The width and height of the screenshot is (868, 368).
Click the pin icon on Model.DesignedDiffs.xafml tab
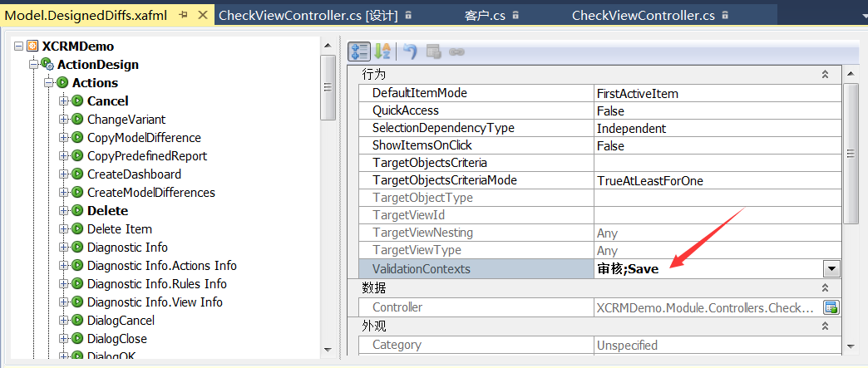click(185, 15)
